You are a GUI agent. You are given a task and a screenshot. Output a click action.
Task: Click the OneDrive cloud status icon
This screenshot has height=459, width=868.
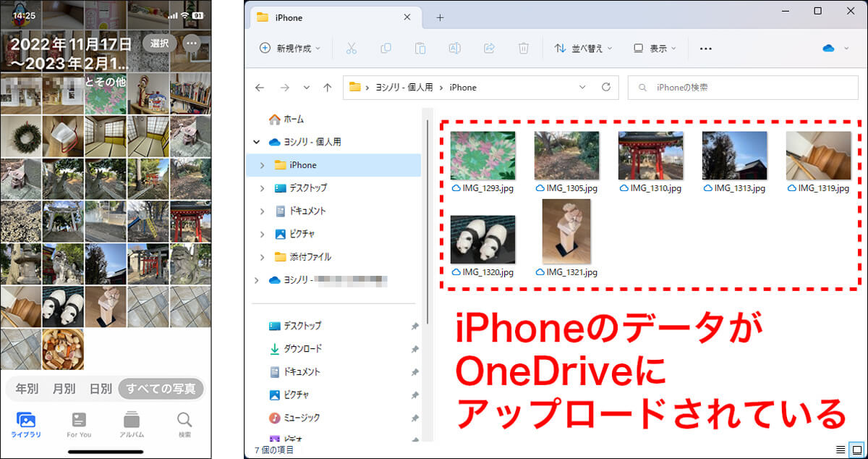[x=829, y=49]
